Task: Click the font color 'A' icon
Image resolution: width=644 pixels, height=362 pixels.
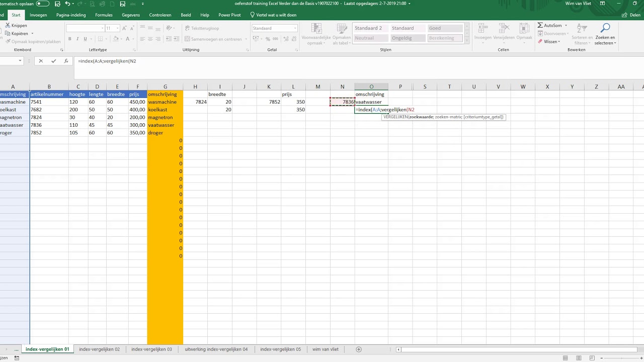Action: 128,39
